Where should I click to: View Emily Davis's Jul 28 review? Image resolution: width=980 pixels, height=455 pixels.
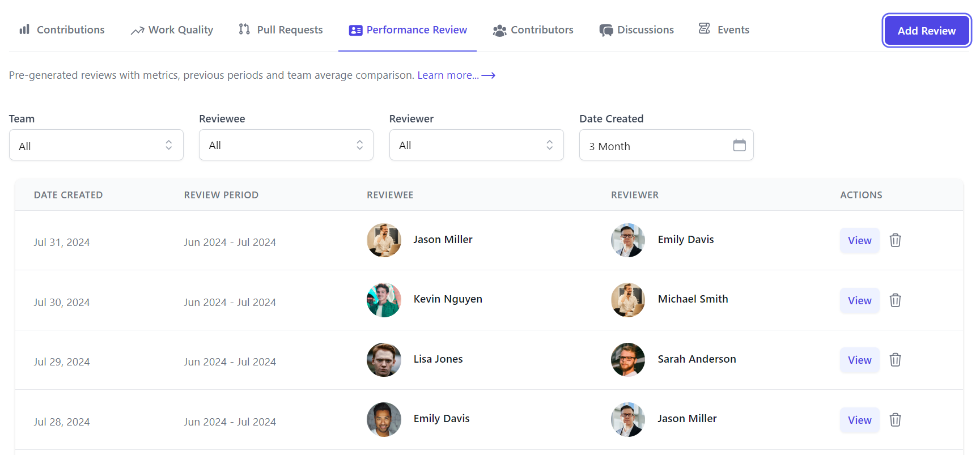859,420
